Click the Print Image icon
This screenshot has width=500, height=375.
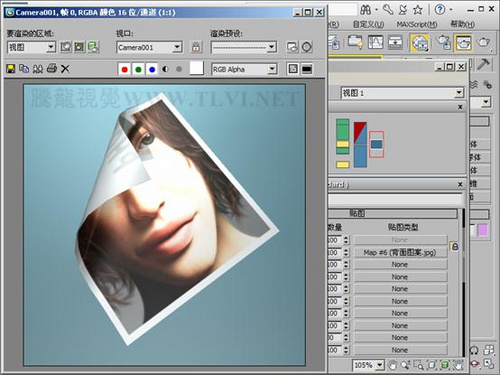[x=52, y=69]
